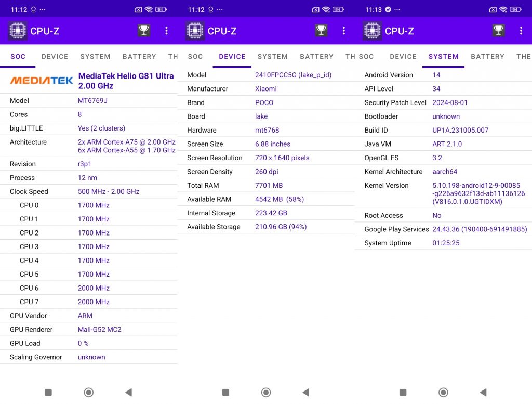Click the System Uptime '01:25:25' value
The image size is (532, 404).
[446, 243]
